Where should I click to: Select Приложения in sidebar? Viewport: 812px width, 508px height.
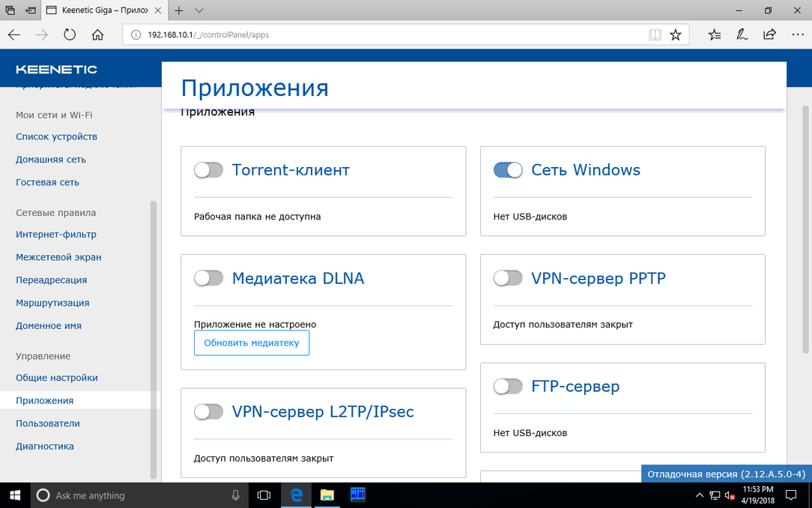(44, 400)
